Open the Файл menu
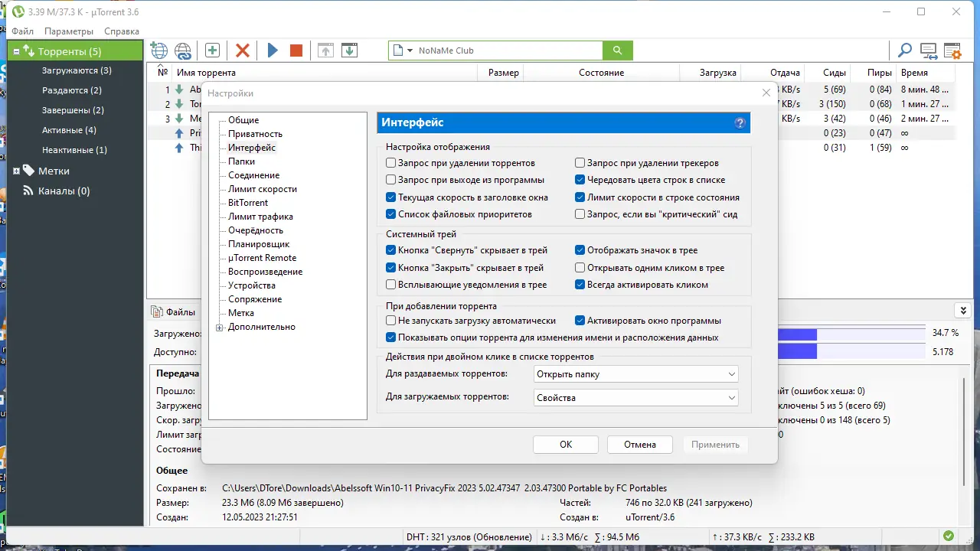980x551 pixels. pos(23,31)
